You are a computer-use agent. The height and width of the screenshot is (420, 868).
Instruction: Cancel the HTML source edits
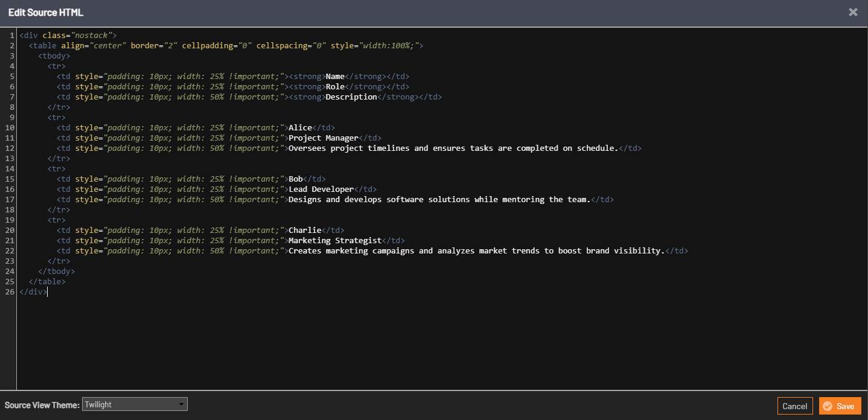tap(794, 406)
